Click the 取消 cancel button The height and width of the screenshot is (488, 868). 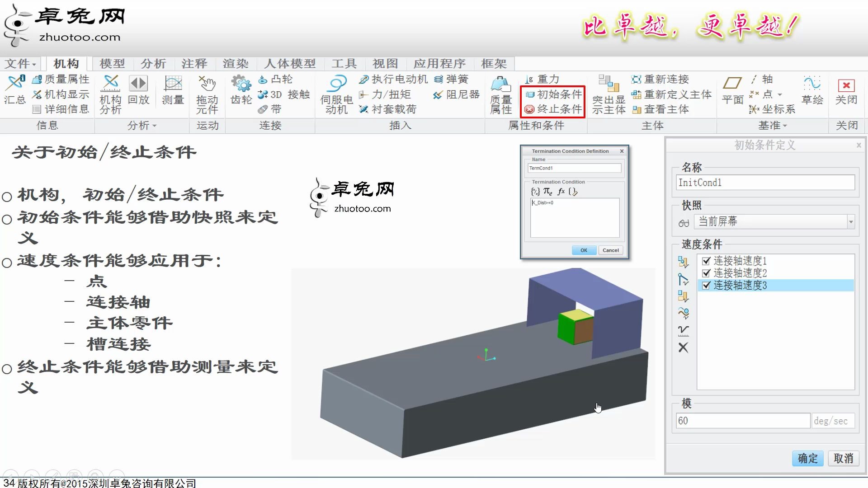pyautogui.click(x=843, y=458)
